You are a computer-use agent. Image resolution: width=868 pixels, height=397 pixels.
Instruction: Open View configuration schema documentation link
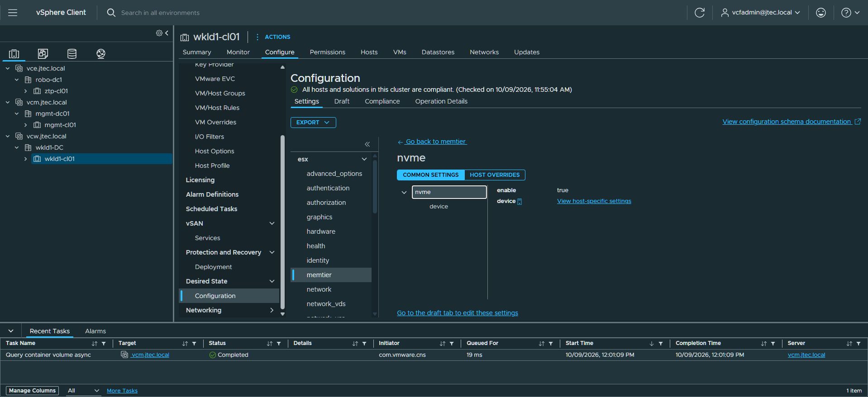click(x=792, y=122)
